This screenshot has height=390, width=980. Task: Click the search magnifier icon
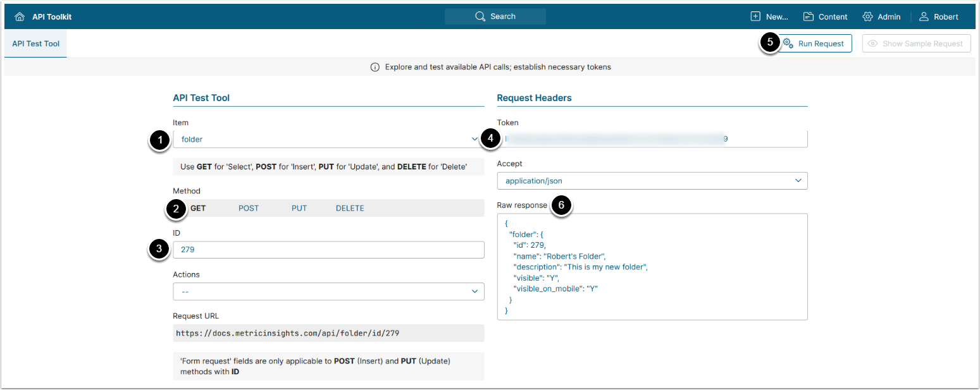(480, 16)
